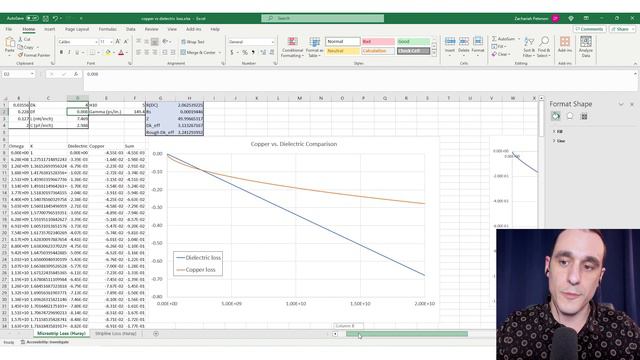Switch to Stripline Loss sheet tab
640x360 pixels.
(x=116, y=334)
